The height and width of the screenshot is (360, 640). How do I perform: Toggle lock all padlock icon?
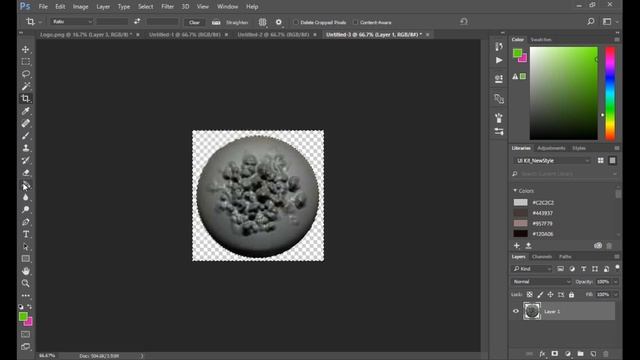click(x=571, y=294)
